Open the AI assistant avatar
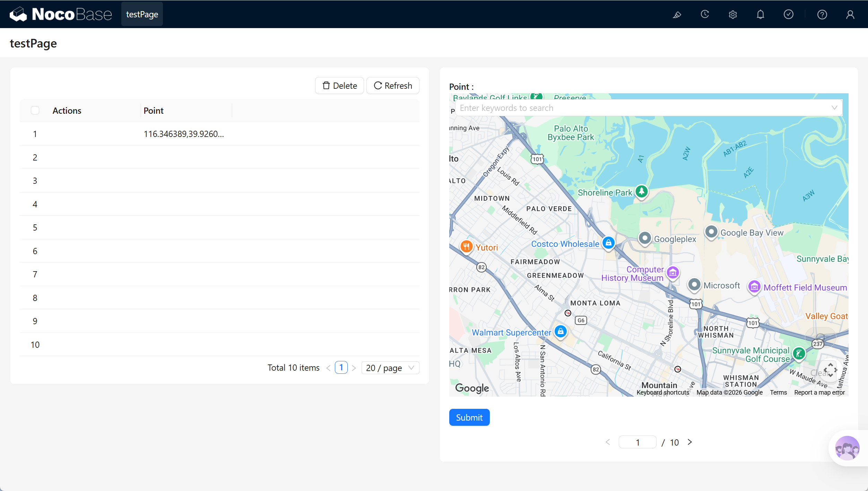868x491 pixels. click(847, 448)
